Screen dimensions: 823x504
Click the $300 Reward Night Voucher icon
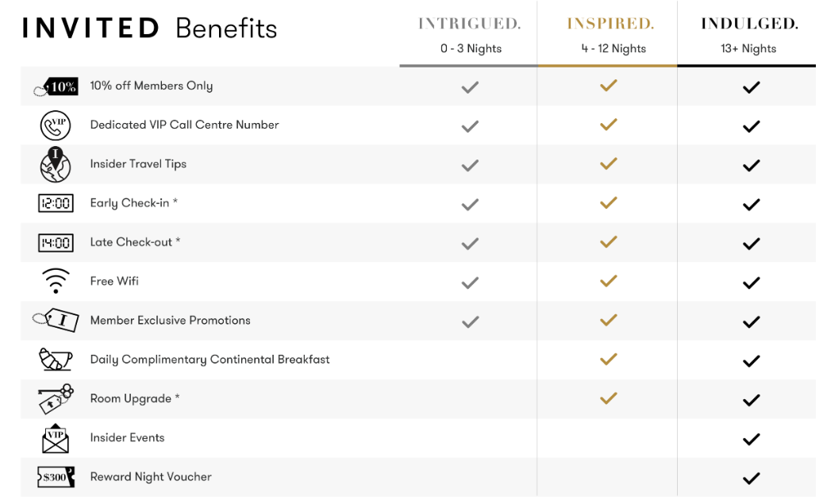[x=56, y=477]
